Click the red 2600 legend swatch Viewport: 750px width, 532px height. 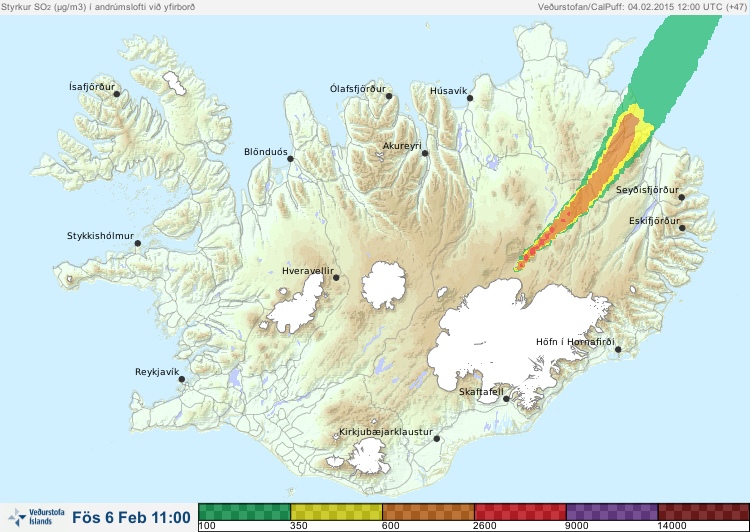pyautogui.click(x=520, y=512)
